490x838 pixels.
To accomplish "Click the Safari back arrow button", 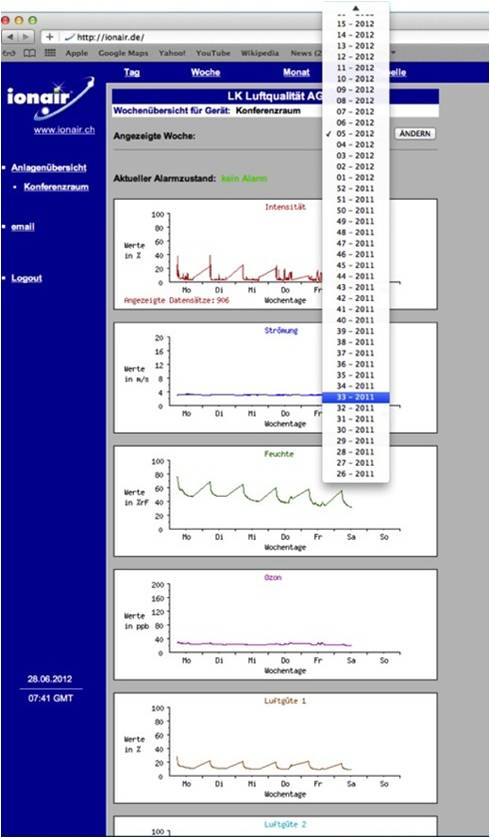I will point(11,37).
